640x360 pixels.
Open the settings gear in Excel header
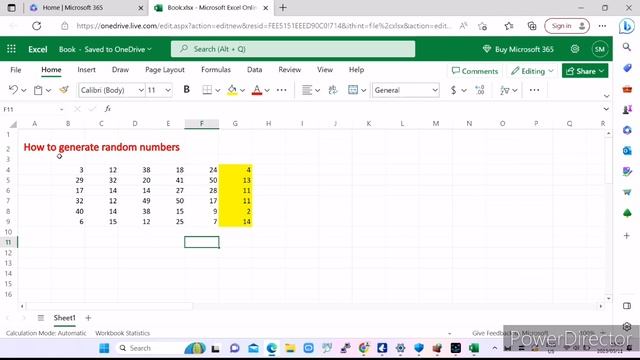tap(575, 49)
